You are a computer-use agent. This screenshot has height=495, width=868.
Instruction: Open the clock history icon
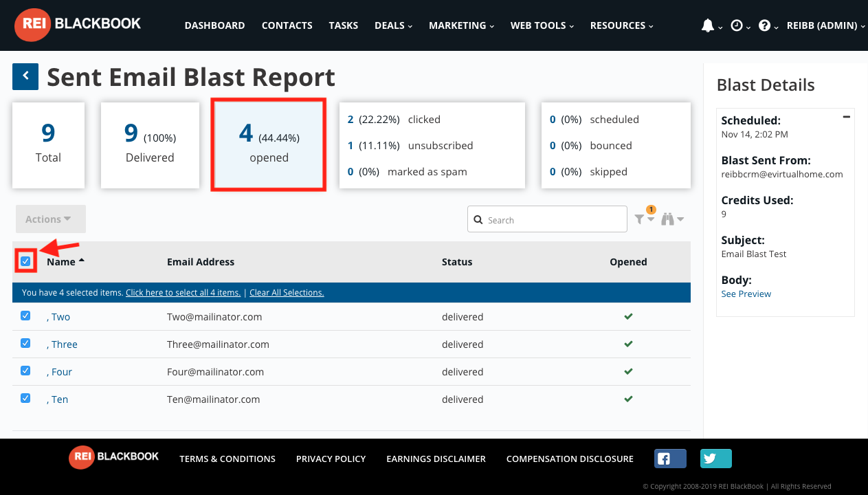[x=737, y=25]
